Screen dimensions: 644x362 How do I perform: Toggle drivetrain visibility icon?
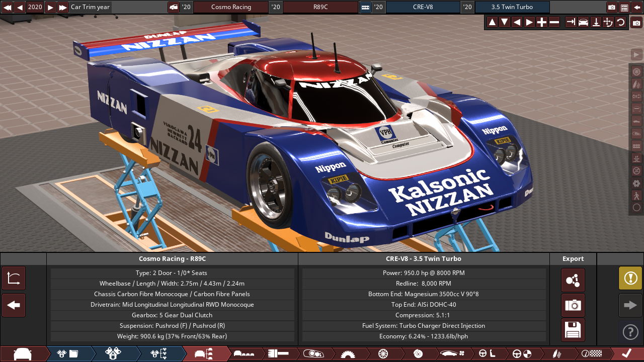[636, 96]
